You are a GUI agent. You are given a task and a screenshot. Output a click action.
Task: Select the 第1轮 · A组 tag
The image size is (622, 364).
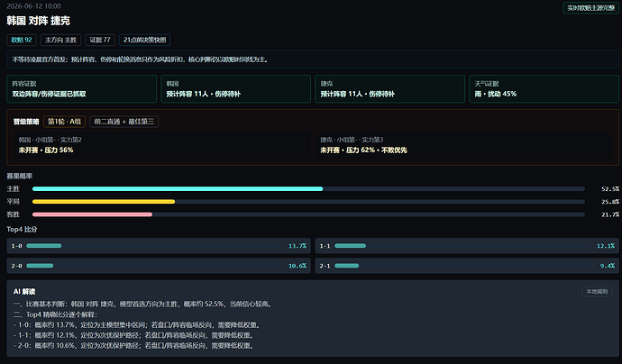[x=64, y=122]
